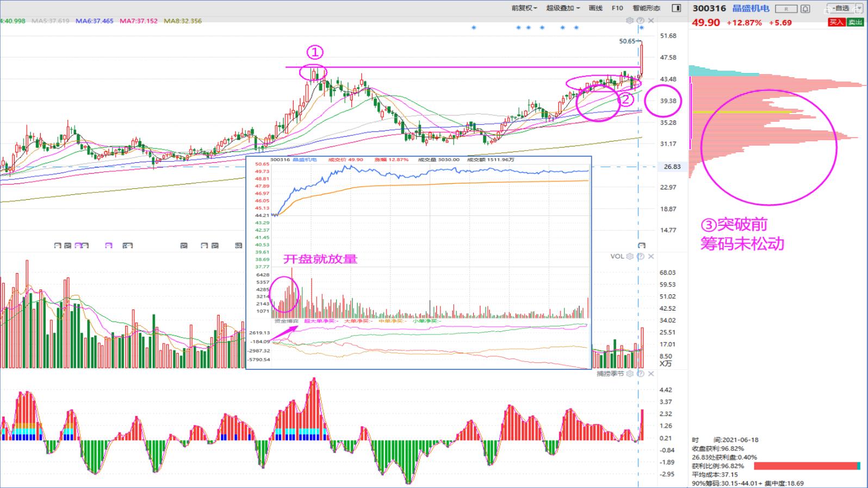Close the VOL indicator panel
This screenshot has height=488, width=868.
click(x=651, y=256)
